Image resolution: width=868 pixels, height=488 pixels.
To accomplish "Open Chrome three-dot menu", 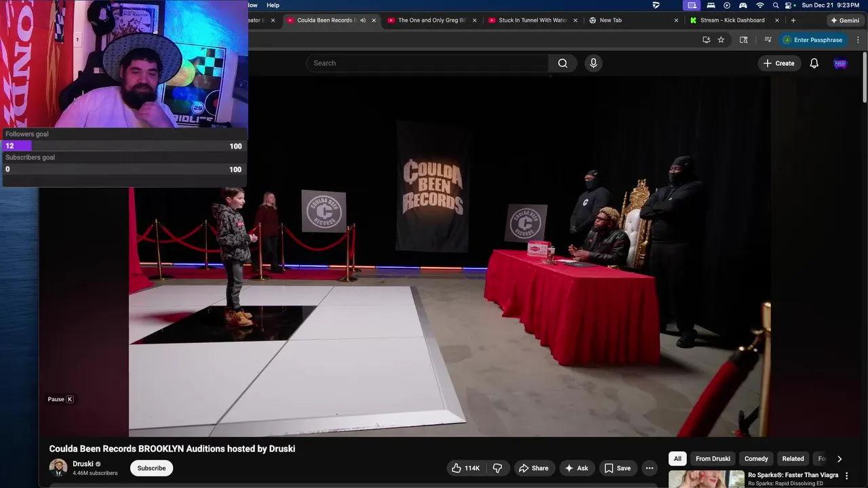I will 858,40.
